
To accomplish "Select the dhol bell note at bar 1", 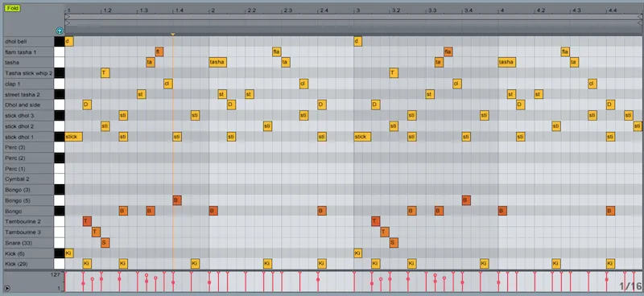I will point(69,42).
